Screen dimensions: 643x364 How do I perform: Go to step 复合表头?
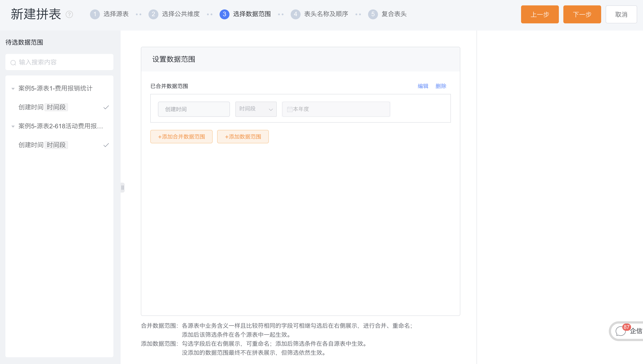click(x=394, y=14)
